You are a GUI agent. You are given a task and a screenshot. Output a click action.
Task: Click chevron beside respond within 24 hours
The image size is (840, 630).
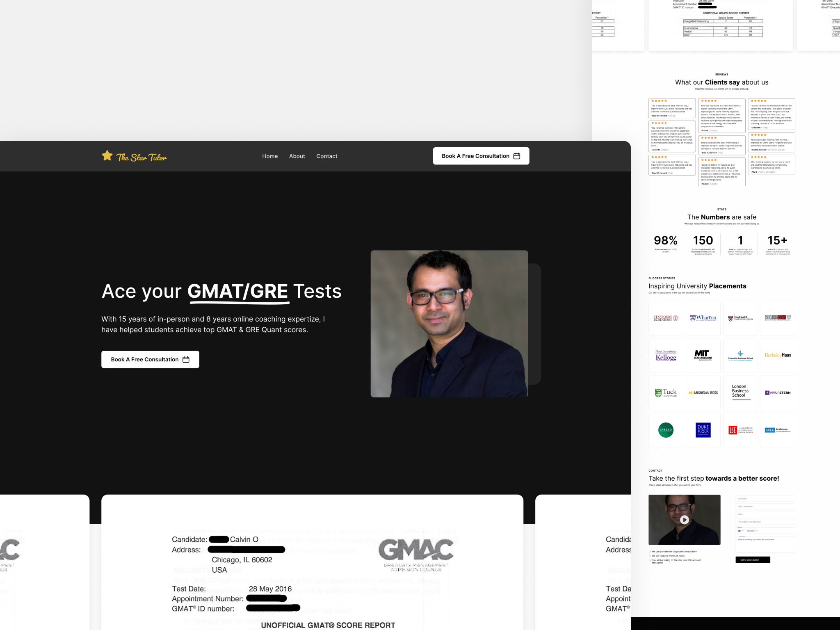[x=650, y=556]
